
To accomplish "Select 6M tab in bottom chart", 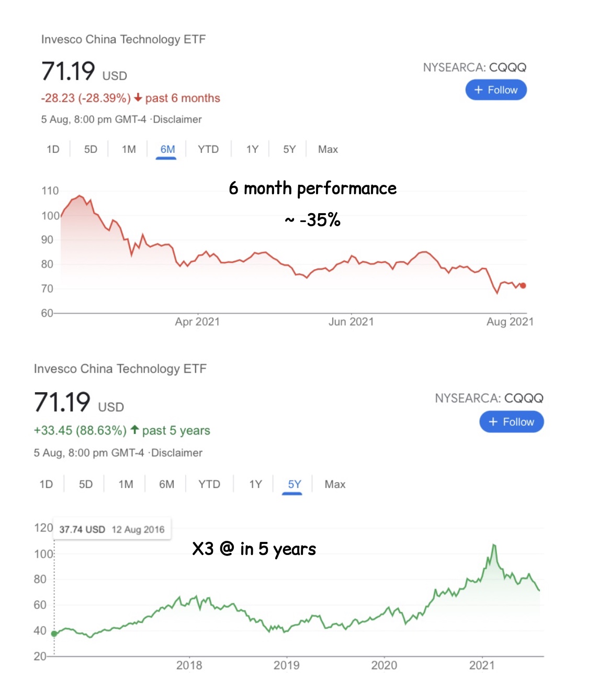I will 167,484.
